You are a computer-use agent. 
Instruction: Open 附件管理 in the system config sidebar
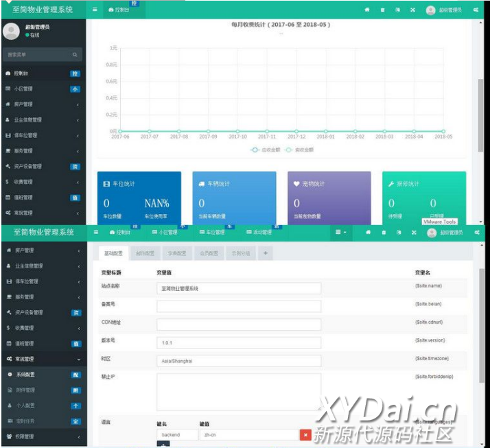pos(44,390)
